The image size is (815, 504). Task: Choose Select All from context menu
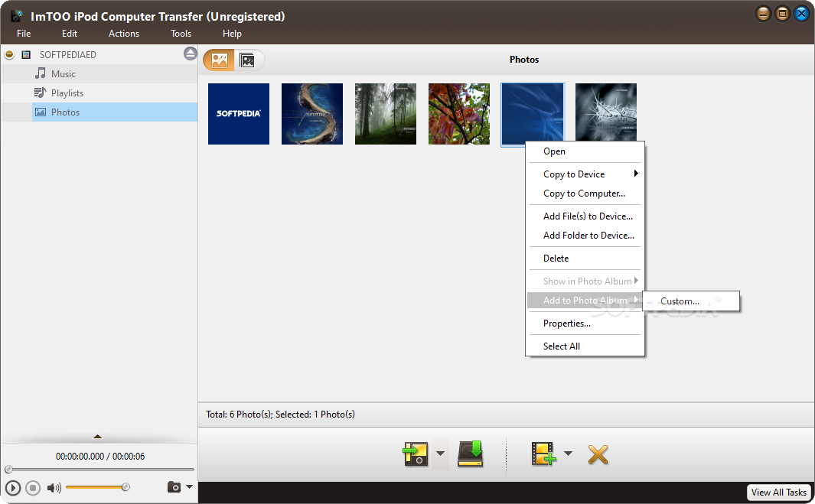585,346
